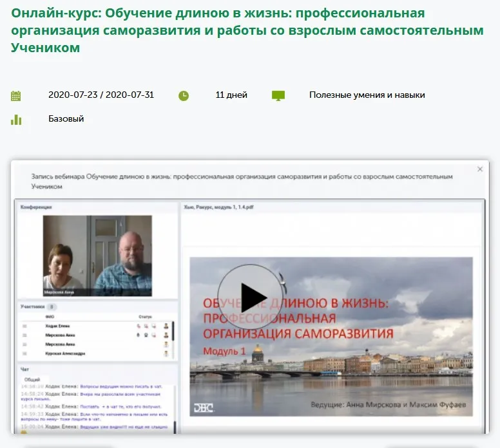Click the 'Запись вебинара' caption text
Viewport: 500px width, 448px height.
tap(242, 182)
